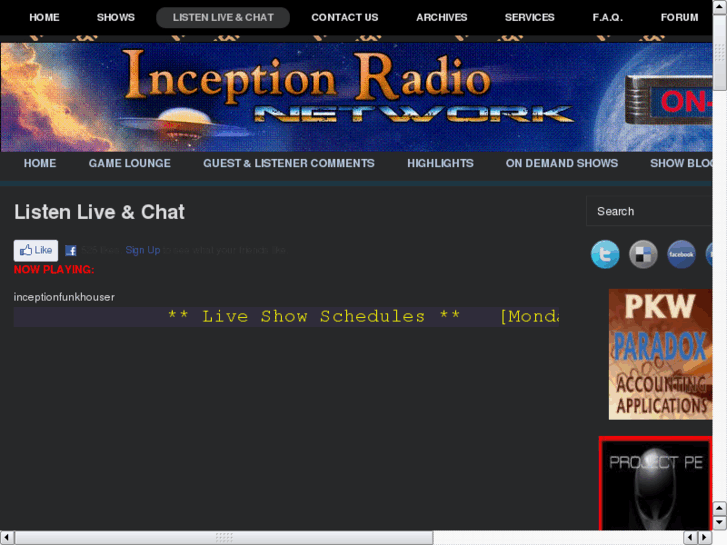Open Guest & Listener Comments

click(288, 163)
